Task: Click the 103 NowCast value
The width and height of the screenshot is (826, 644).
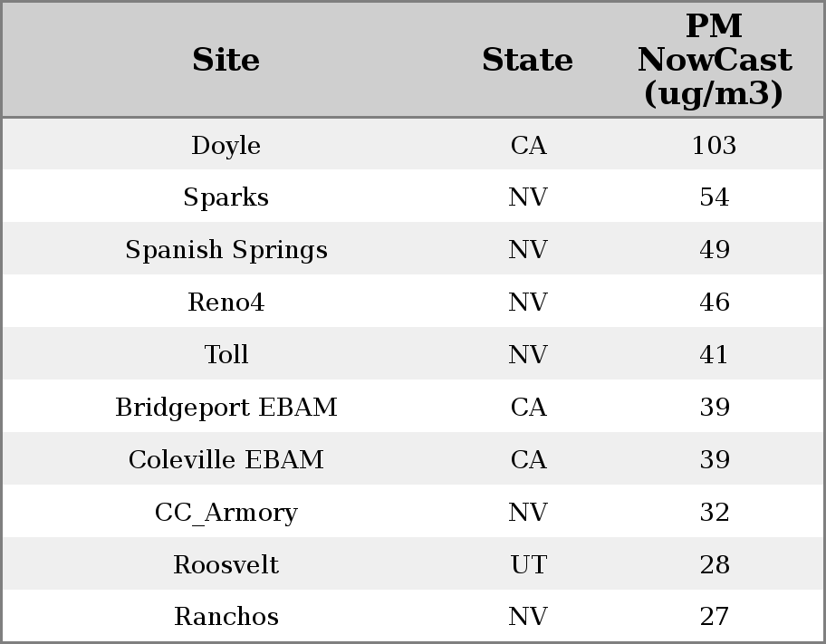Action: coord(714,146)
